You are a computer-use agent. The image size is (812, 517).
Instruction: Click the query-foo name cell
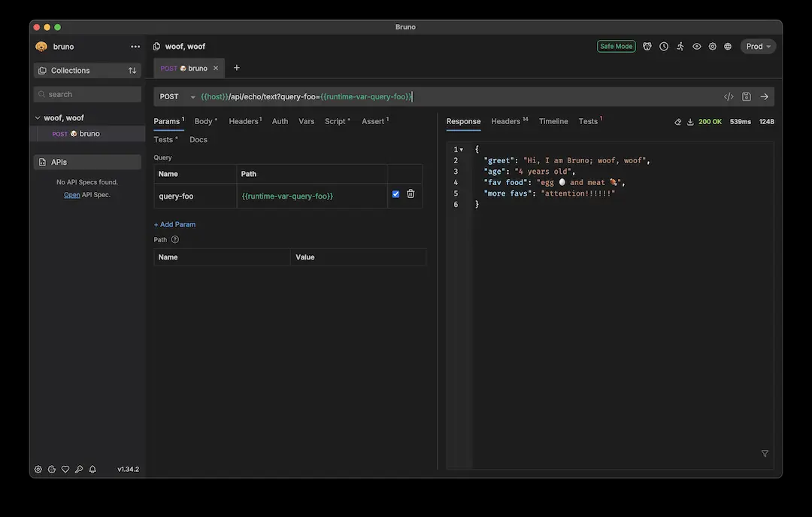(x=195, y=196)
